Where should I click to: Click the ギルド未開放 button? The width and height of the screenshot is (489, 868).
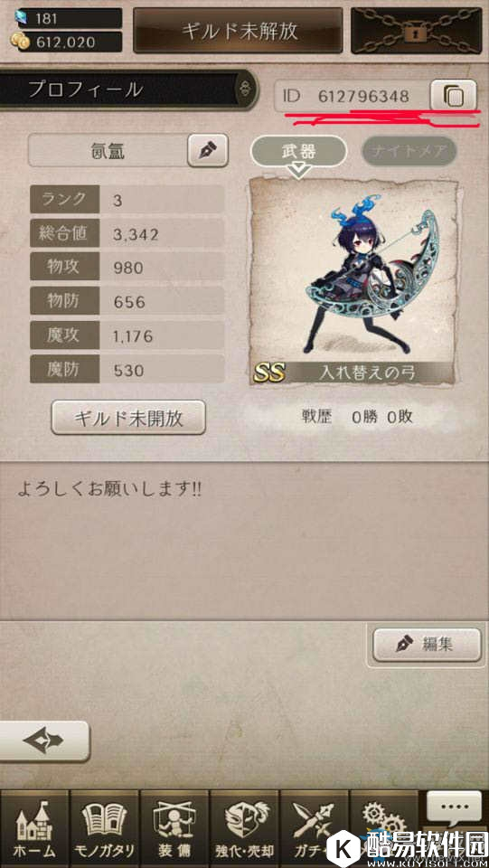click(128, 418)
